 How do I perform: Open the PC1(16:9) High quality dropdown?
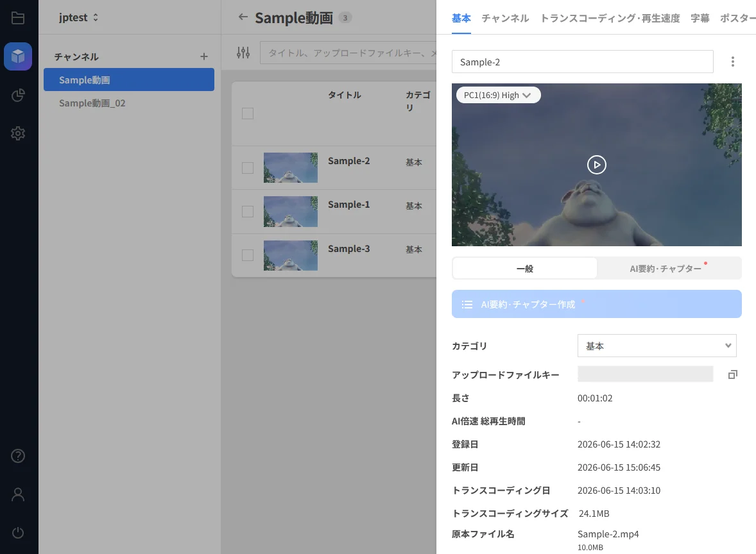coord(498,95)
